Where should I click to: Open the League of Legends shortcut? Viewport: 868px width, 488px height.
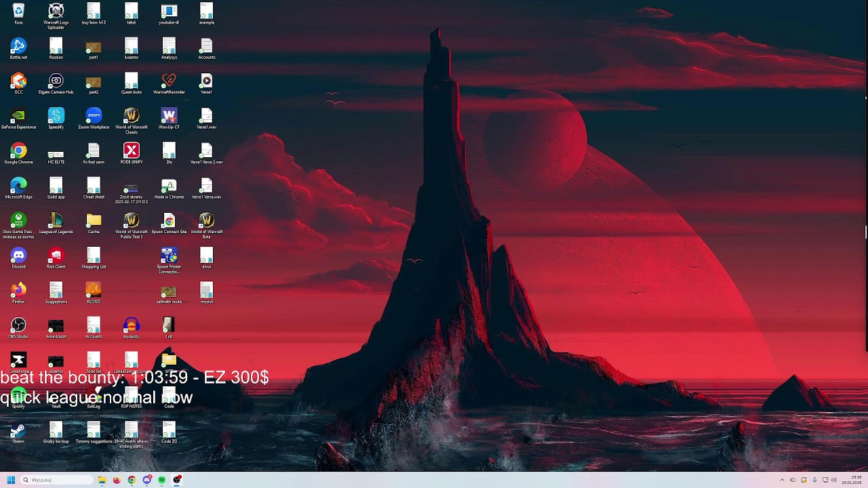point(56,223)
